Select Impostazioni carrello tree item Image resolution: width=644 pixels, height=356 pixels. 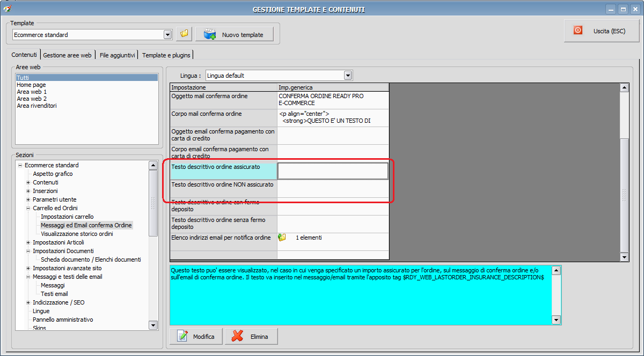pos(67,217)
